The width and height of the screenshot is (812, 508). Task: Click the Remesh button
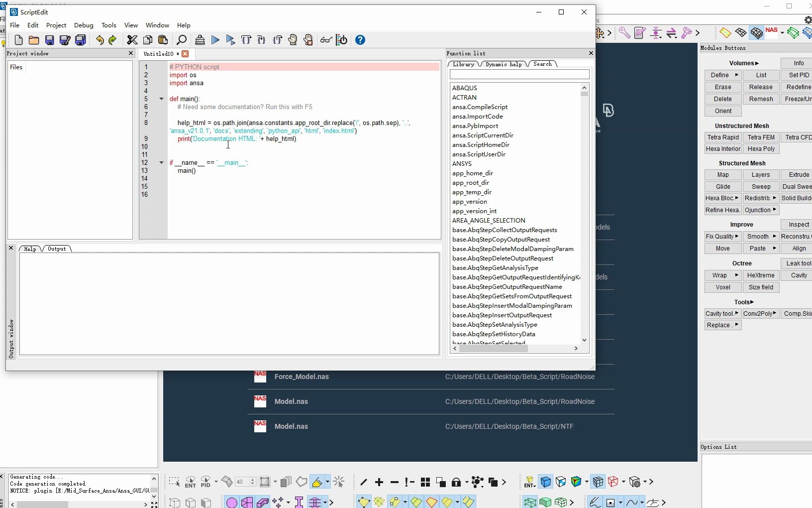(761, 99)
